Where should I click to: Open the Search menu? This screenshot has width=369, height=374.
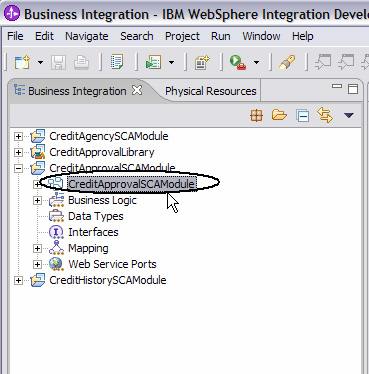(x=137, y=36)
